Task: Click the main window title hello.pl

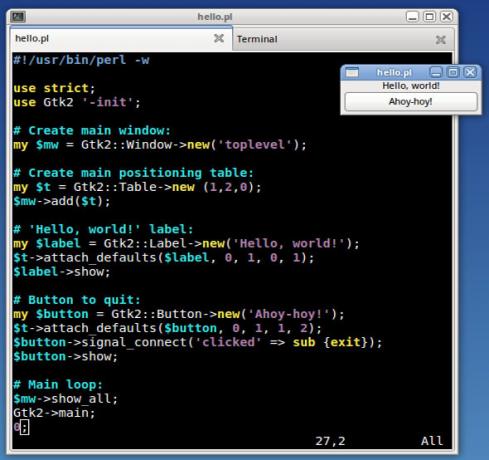Action: pos(215,17)
